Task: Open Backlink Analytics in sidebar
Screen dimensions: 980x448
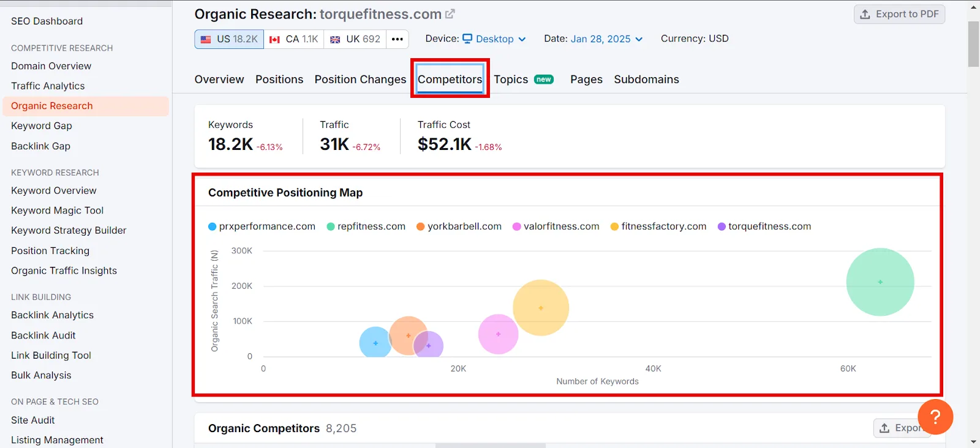Action: tap(52, 315)
